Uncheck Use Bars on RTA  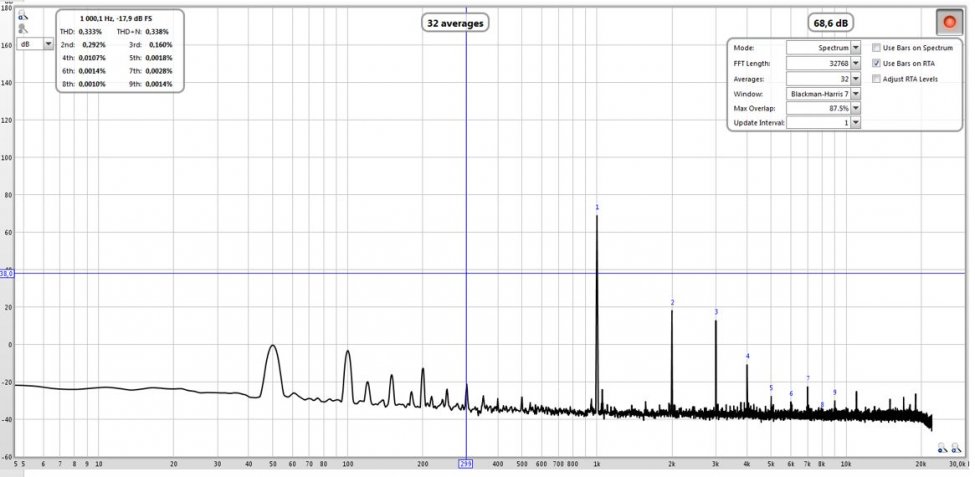pos(876,63)
